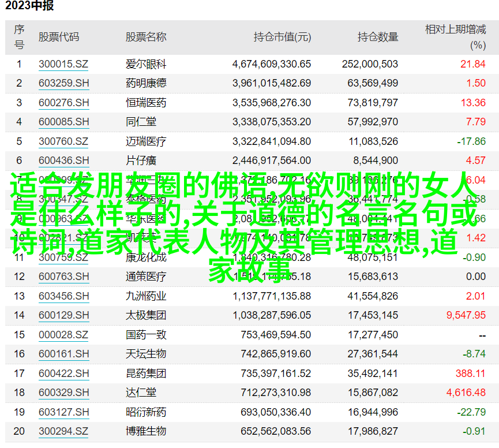The image size is (499, 448).
Task: Open stock code link 600329.SH
Action: tap(63, 393)
